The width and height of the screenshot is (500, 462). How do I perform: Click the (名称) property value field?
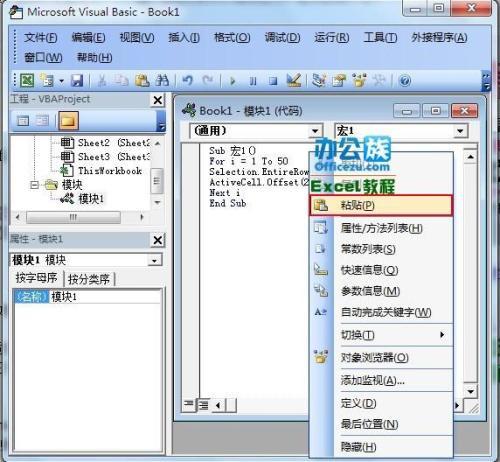pos(105,297)
